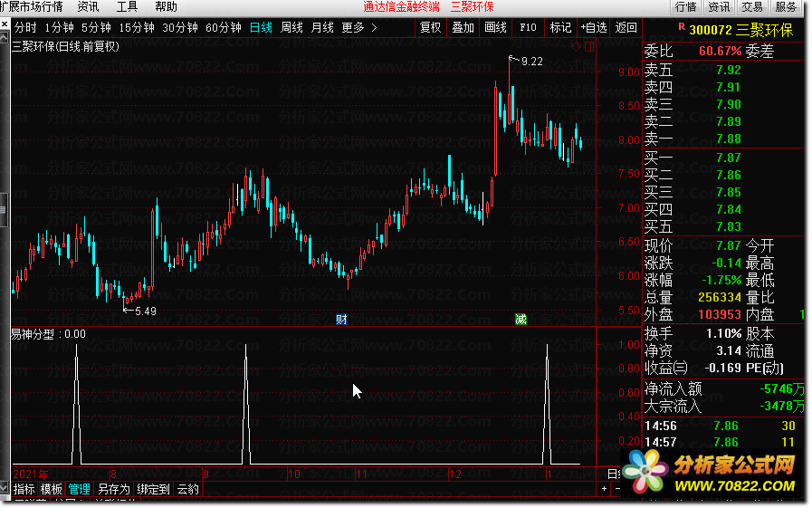Screen dimensions: 812x508
Task: Click the 复权 toolbar button
Action: pos(430,27)
